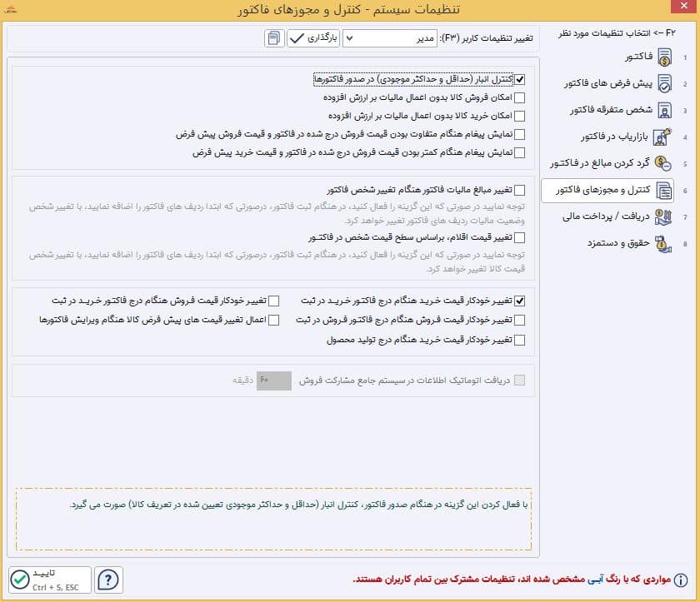This screenshot has width=700, height=602.
Task: Tick تغییر خودکار قیمت خرید هنگام درج تولید محصول
Action: [520, 341]
